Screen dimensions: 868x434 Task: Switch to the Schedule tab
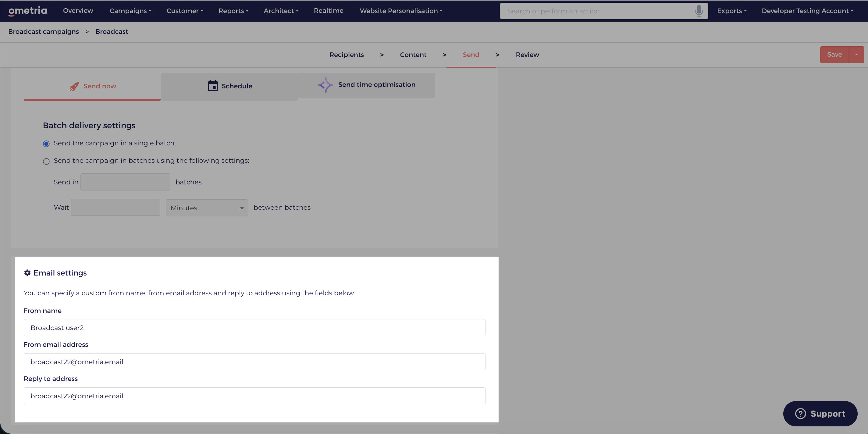(229, 86)
